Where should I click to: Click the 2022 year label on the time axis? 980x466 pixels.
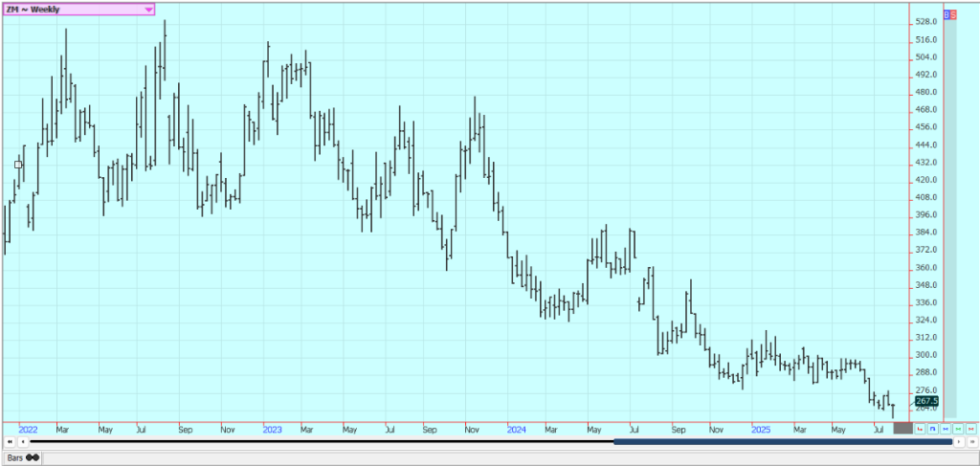(x=28, y=430)
